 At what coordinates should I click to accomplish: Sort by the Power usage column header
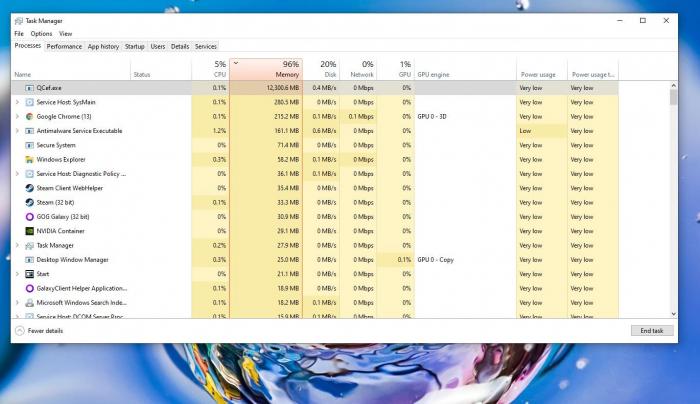point(542,70)
